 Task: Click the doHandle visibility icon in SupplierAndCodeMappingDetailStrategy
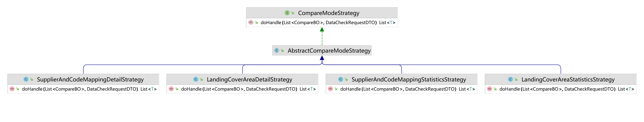(18, 89)
